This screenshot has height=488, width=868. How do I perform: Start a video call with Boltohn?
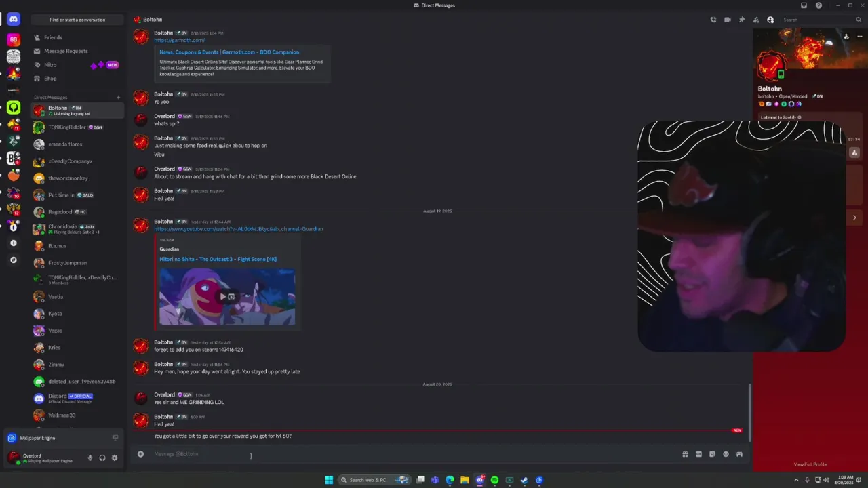(x=727, y=20)
